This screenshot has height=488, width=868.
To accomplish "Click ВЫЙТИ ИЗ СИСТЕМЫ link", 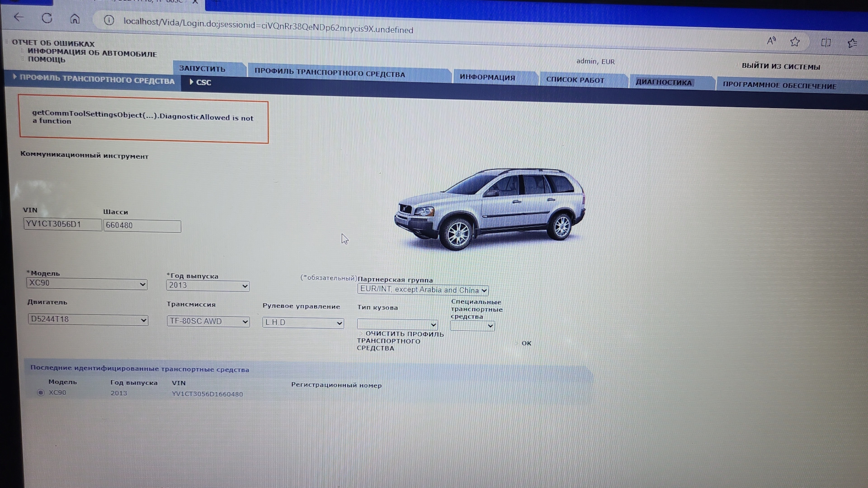I will (780, 66).
